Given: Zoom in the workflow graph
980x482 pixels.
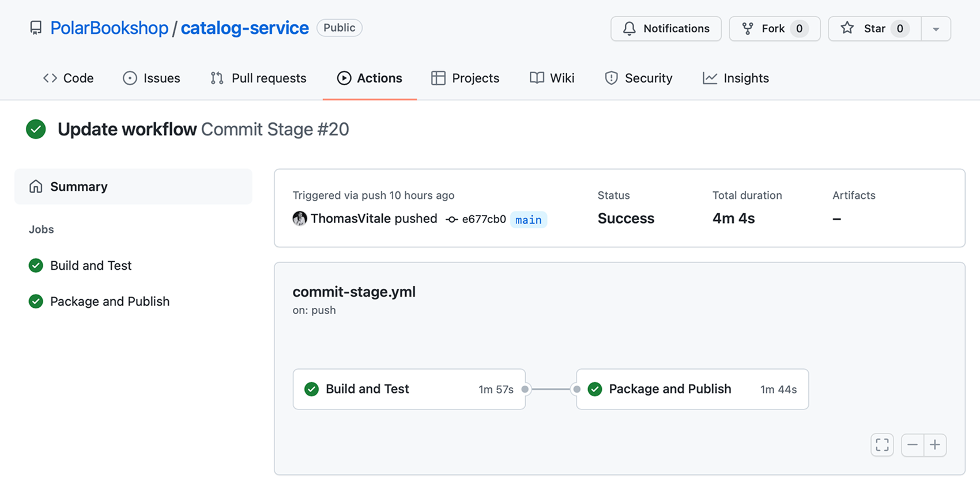Looking at the screenshot, I should point(935,445).
